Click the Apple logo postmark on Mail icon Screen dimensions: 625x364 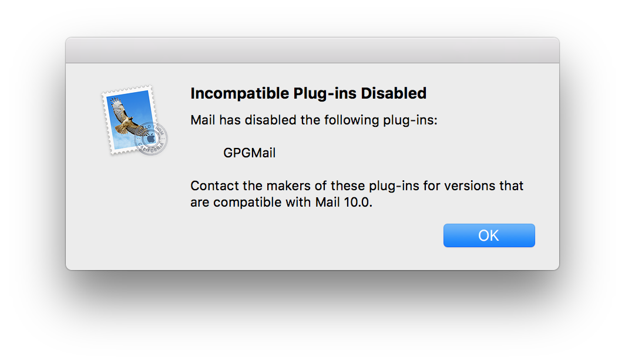[x=151, y=139]
